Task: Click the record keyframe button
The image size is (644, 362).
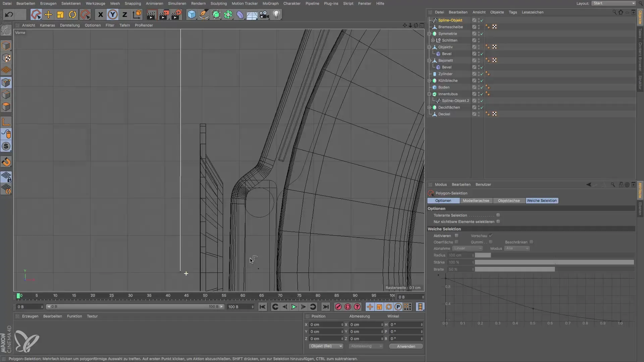Action: coord(338,307)
